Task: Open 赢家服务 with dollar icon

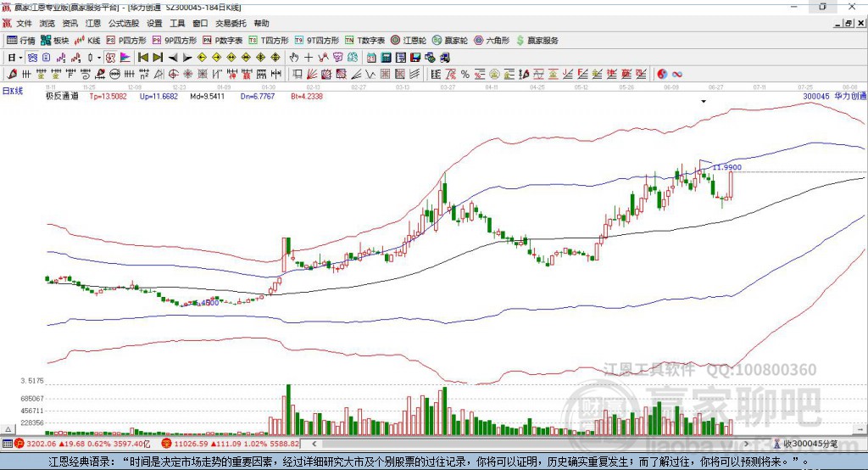Action: click(537, 41)
